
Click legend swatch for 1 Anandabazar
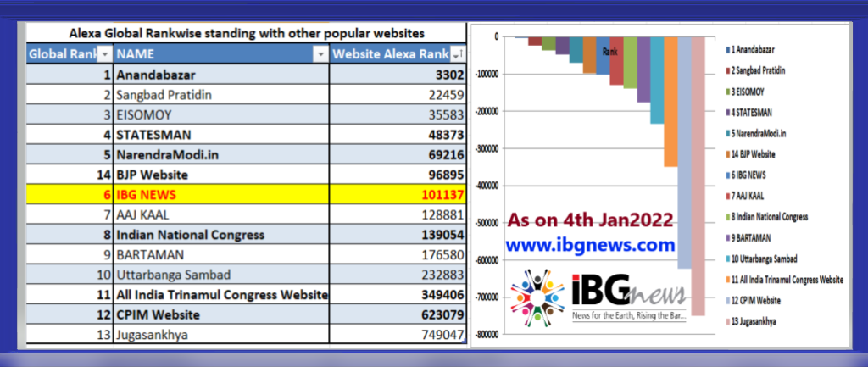click(x=727, y=50)
